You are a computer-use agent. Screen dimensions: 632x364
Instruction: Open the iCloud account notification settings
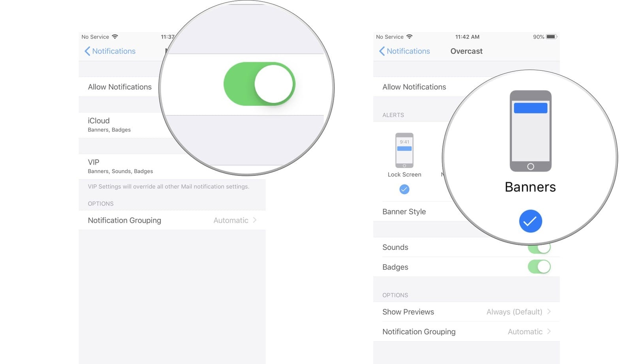(118, 125)
